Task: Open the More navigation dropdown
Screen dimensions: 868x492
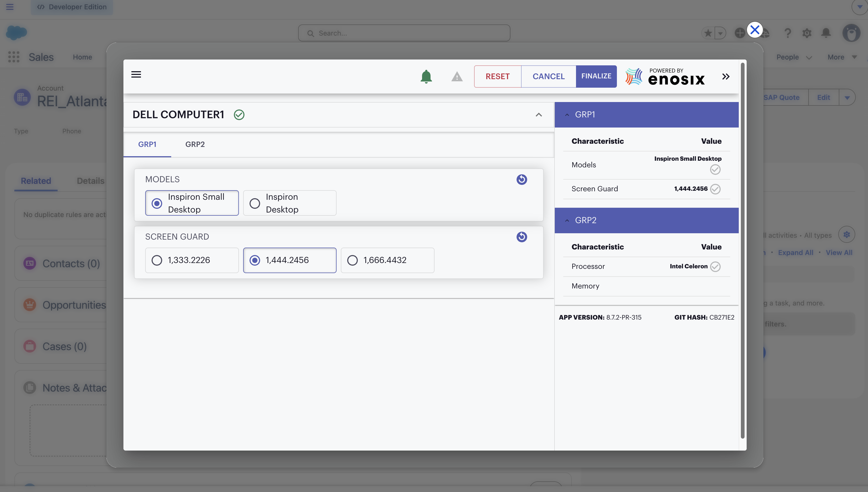Action: (x=842, y=57)
